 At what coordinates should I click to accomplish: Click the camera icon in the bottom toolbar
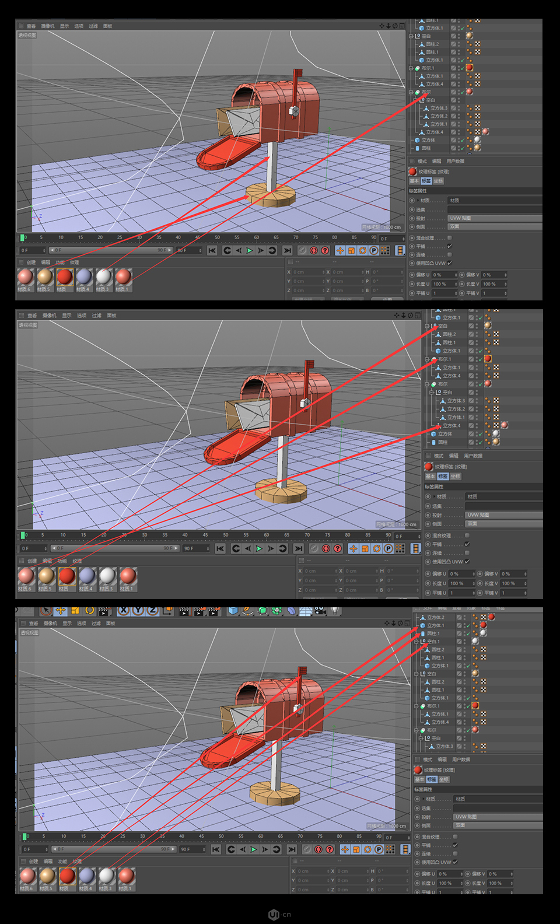coord(320,611)
